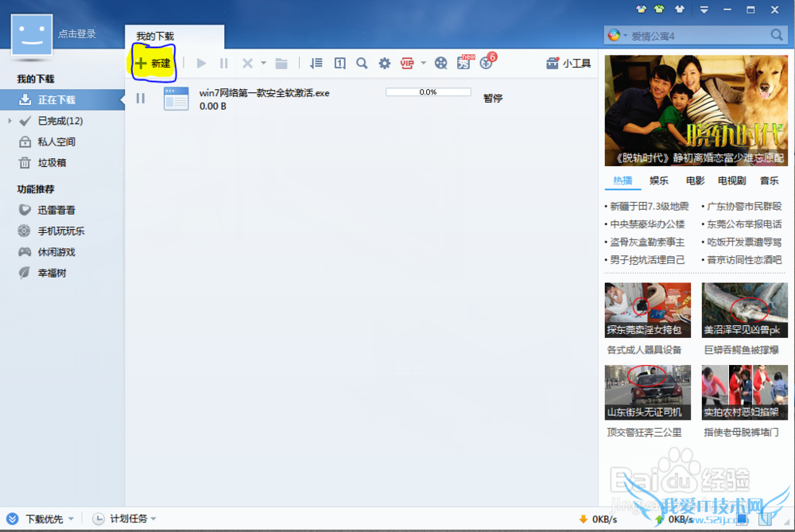Open delete options dropdown arrow
The height and width of the screenshot is (532, 795).
click(264, 64)
